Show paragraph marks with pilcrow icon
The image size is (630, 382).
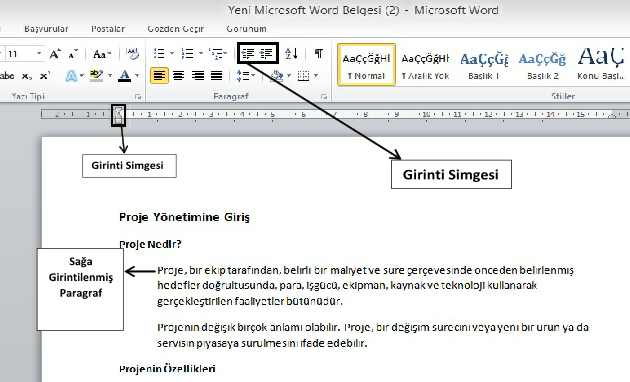click(x=319, y=53)
